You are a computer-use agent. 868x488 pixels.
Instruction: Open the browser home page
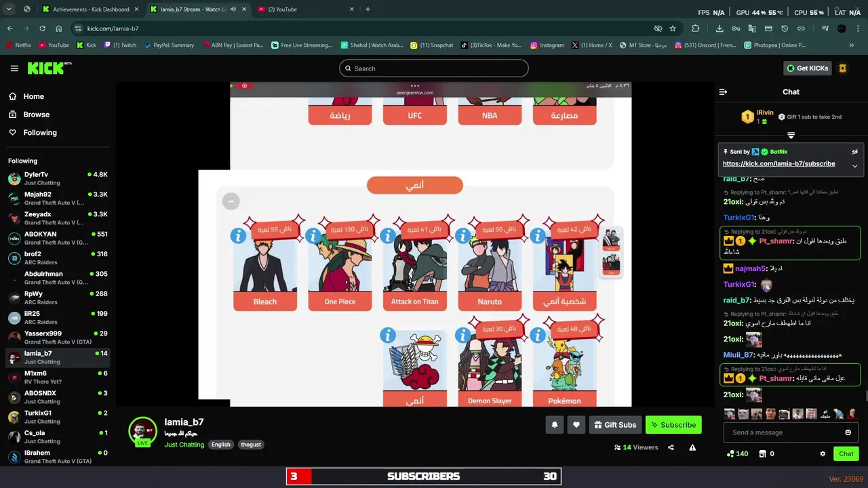(x=59, y=28)
